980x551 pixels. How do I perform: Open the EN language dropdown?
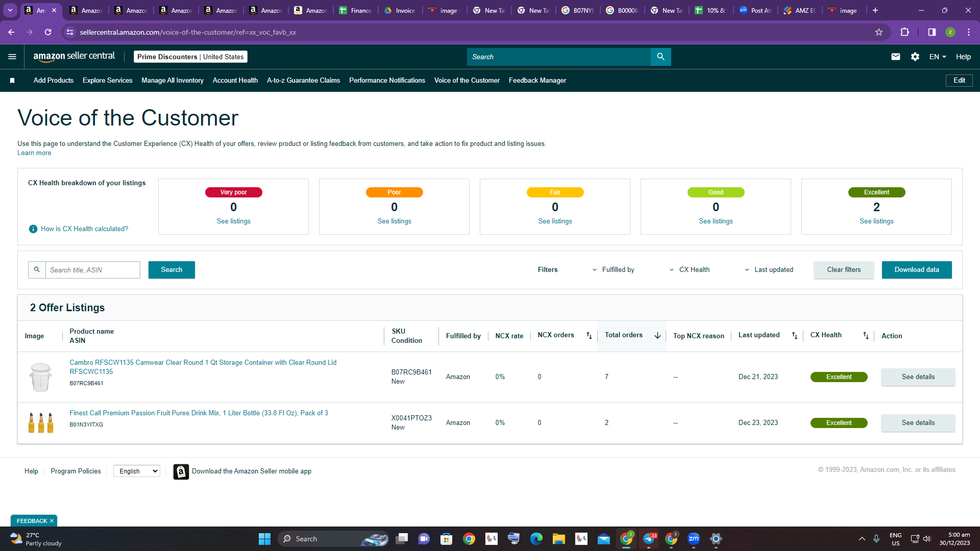(938, 57)
